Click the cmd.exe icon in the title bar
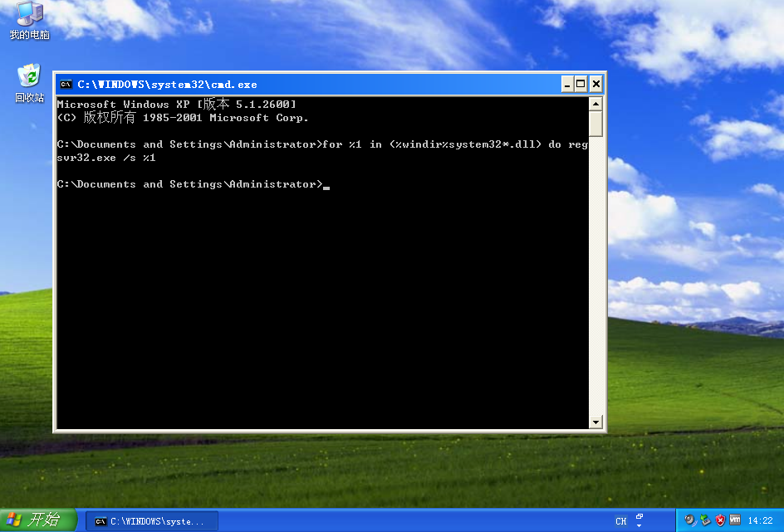Viewport: 784px width, 532px height. click(66, 84)
